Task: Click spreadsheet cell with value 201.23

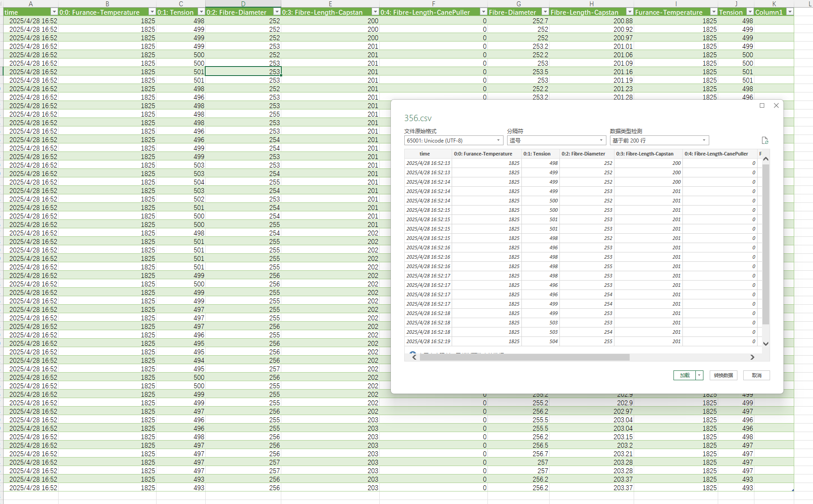Action: tap(591, 89)
